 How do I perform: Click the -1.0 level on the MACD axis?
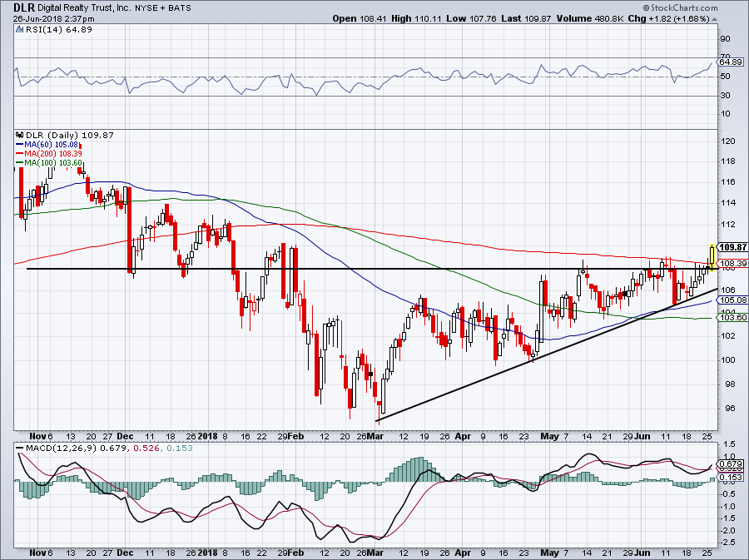[x=727, y=506]
